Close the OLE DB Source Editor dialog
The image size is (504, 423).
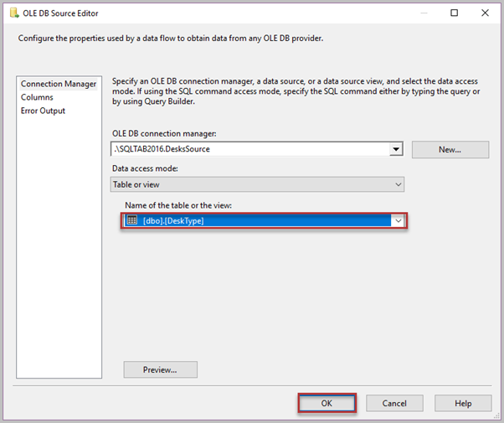click(x=485, y=13)
